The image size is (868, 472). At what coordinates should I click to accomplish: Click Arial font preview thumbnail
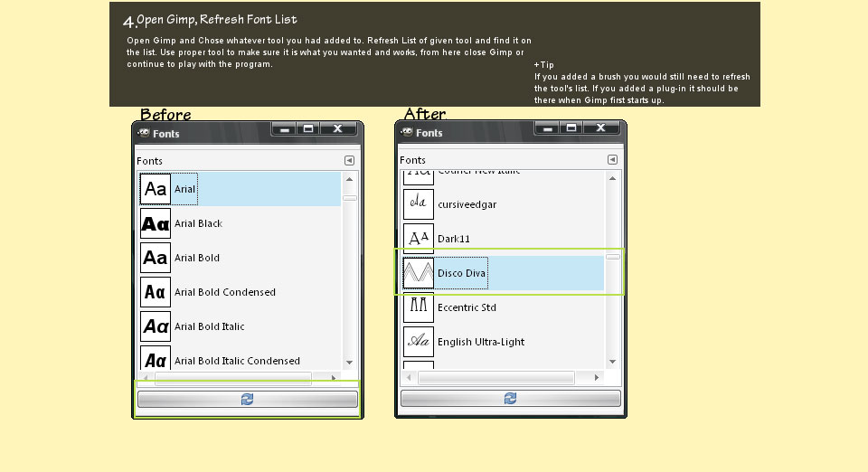coord(155,189)
